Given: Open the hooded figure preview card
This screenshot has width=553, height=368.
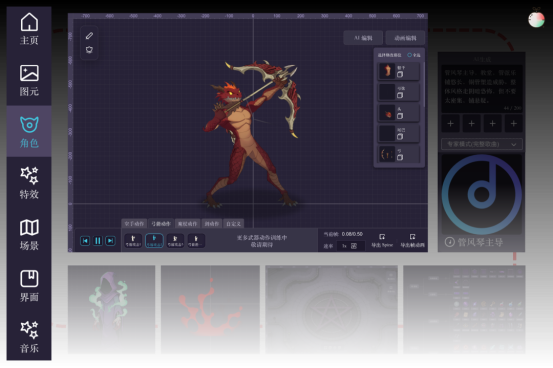Looking at the screenshot, I should tap(111, 309).
